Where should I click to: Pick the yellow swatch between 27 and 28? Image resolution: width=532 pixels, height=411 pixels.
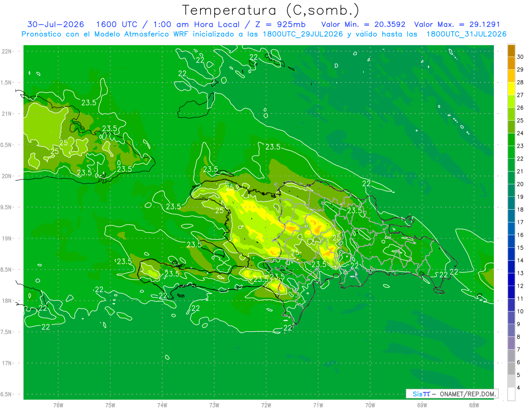(x=511, y=89)
